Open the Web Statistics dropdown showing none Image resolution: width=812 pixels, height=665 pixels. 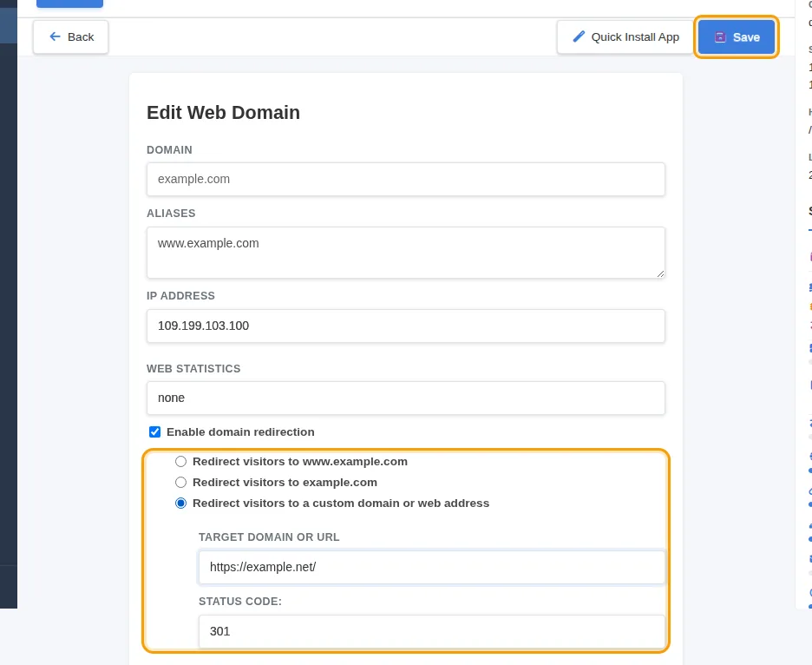405,398
